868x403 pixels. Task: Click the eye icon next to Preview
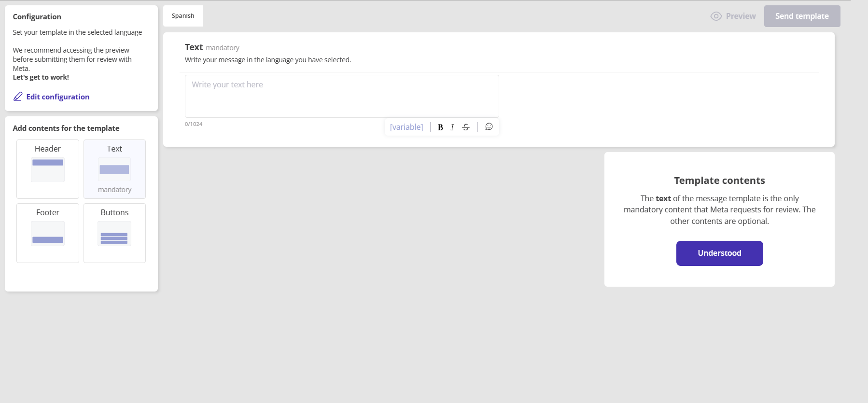[716, 16]
